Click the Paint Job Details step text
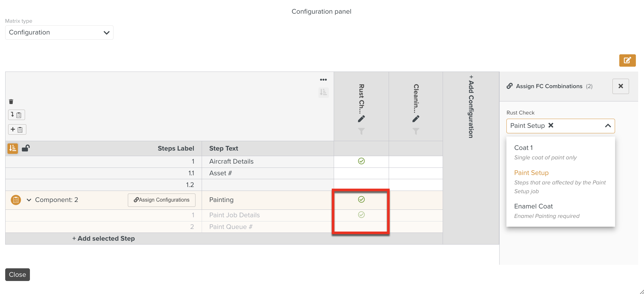This screenshot has width=644, height=294. coord(235,215)
